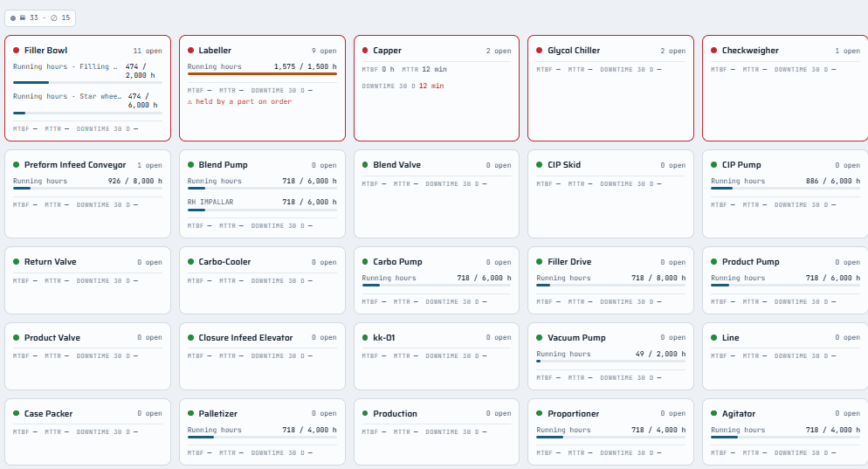Click the 'MTBF' label on Return Valve card
The width and height of the screenshot is (868, 469).
(x=21, y=280)
